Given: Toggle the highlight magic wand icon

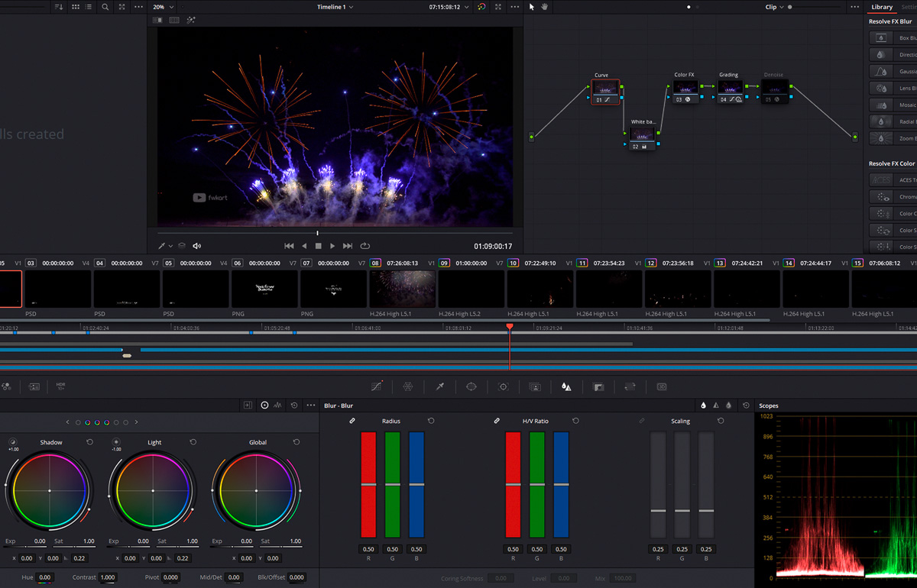Looking at the screenshot, I should [x=190, y=21].
